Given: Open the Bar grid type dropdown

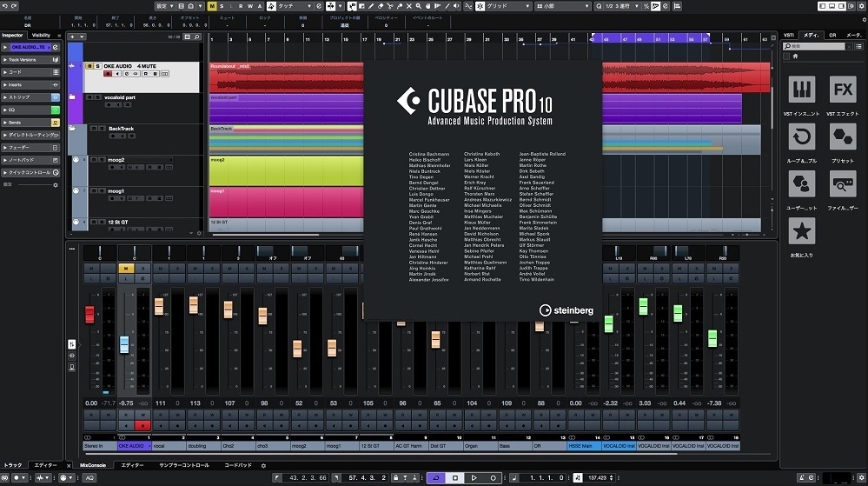Looking at the screenshot, I should click(x=563, y=6).
